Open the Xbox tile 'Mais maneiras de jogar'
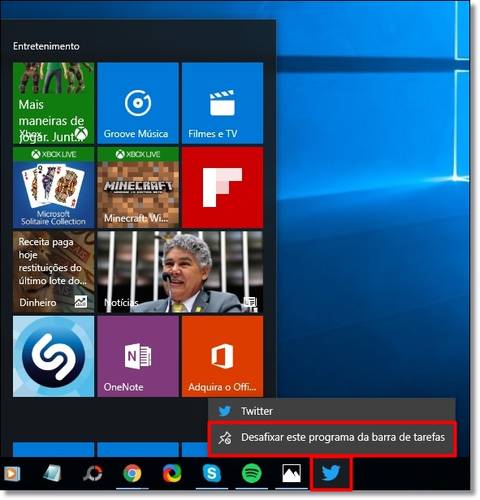 click(x=53, y=103)
